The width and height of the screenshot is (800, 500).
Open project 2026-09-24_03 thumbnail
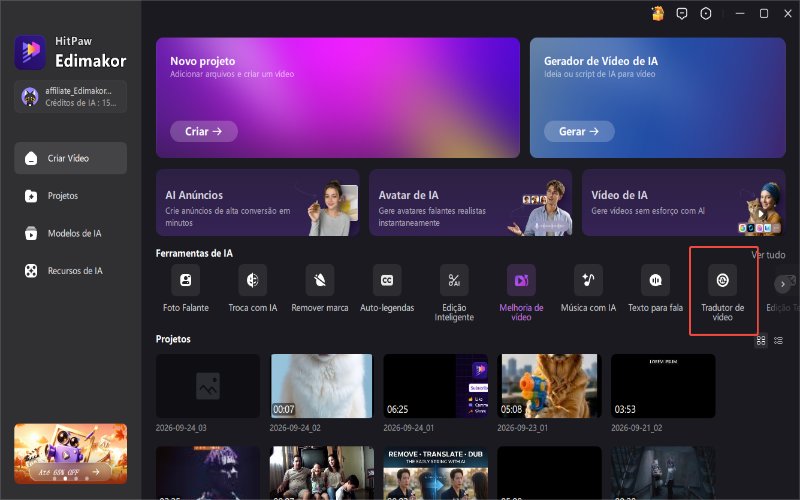tap(208, 386)
